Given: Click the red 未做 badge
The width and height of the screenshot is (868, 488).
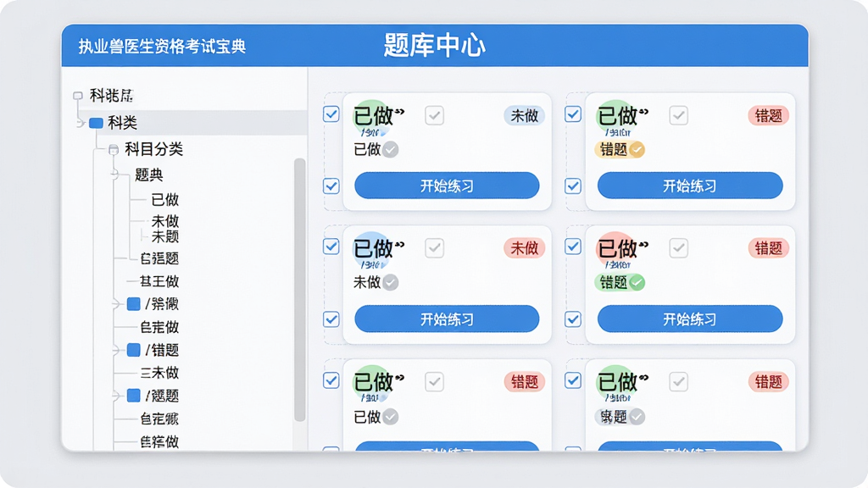Looking at the screenshot, I should click(x=524, y=248).
